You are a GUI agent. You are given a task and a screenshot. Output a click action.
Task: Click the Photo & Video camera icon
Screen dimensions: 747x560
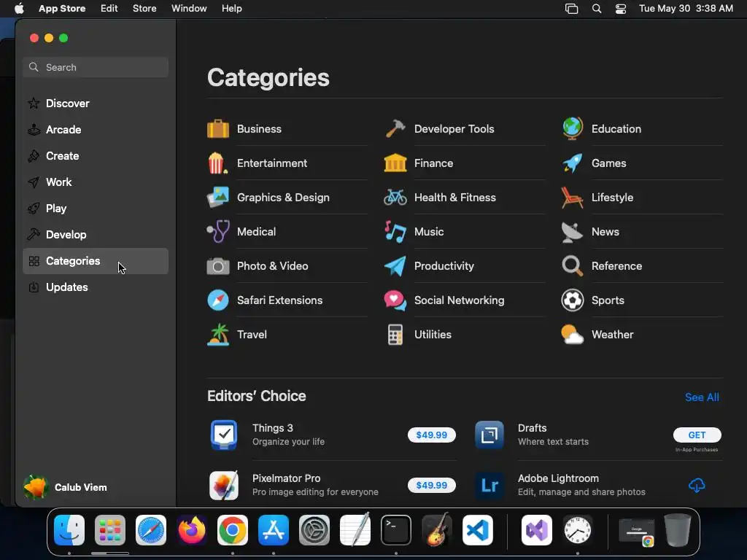click(218, 266)
